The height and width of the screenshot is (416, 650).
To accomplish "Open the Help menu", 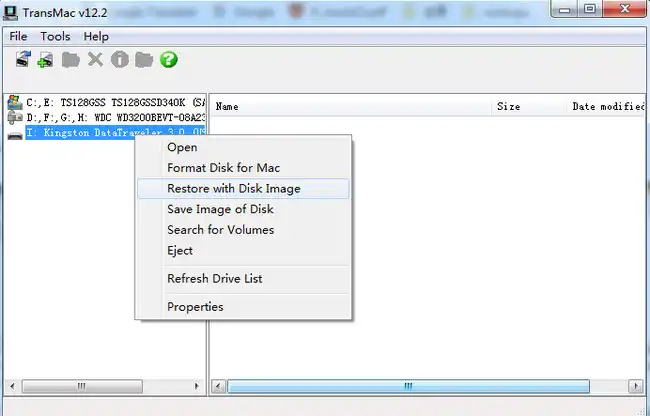I will pos(96,36).
